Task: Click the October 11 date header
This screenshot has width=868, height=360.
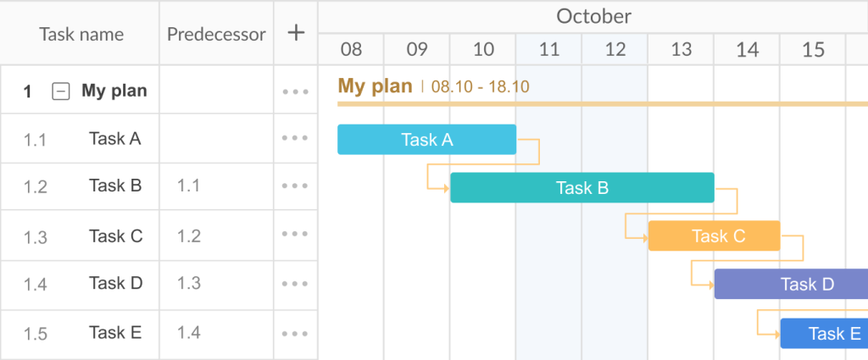Action: [549, 49]
